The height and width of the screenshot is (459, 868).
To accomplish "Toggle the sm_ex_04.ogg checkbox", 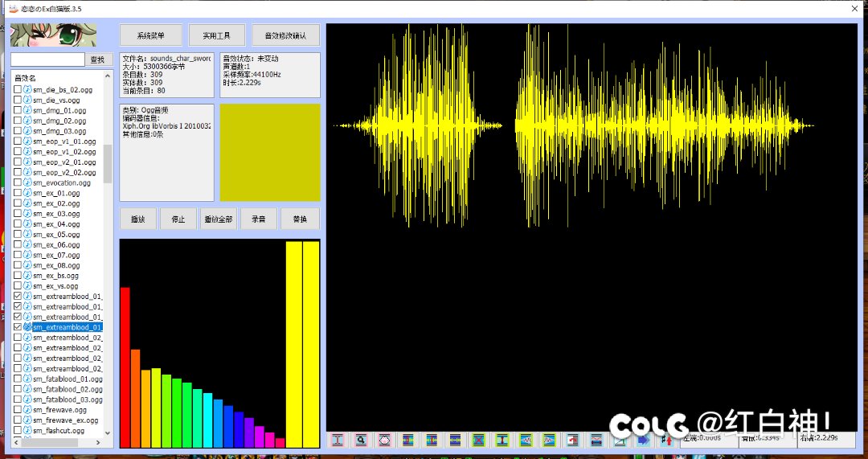I will click(18, 224).
